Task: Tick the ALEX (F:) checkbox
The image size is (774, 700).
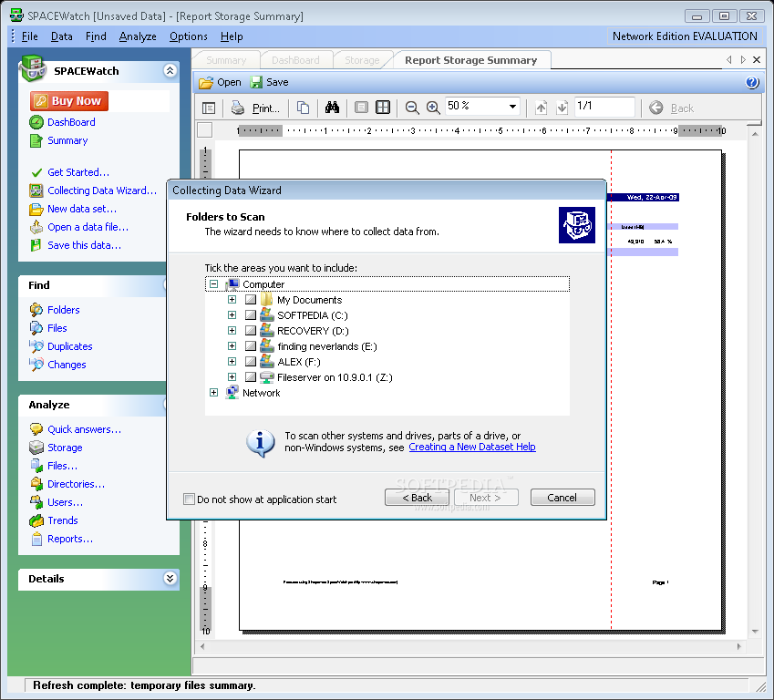Action: (x=251, y=362)
